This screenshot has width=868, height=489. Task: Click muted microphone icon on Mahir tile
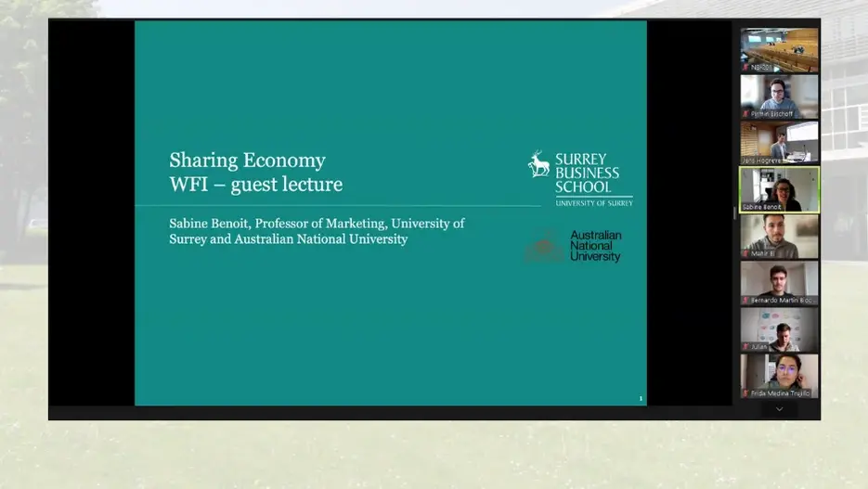click(745, 253)
